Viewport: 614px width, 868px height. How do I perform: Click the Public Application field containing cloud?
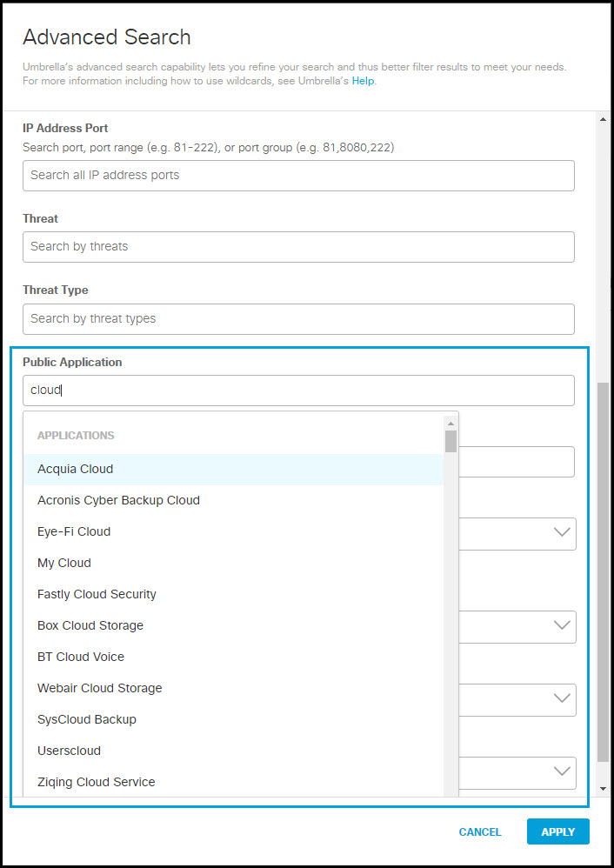(x=298, y=391)
